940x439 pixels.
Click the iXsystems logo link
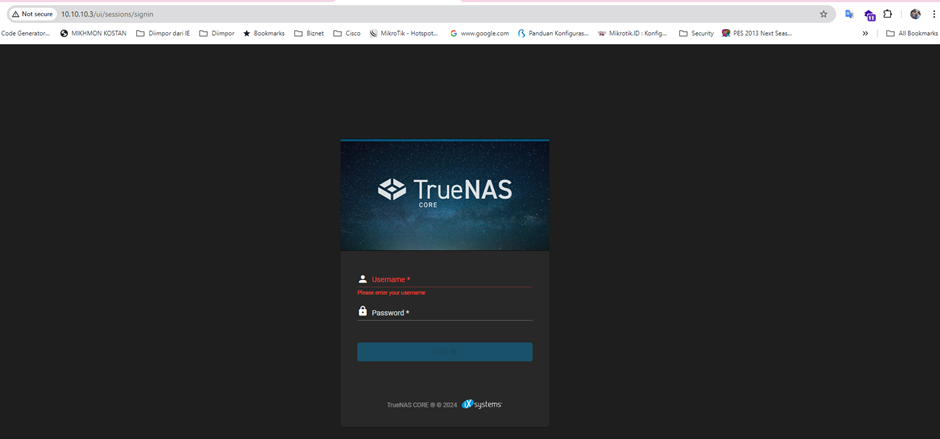point(482,405)
